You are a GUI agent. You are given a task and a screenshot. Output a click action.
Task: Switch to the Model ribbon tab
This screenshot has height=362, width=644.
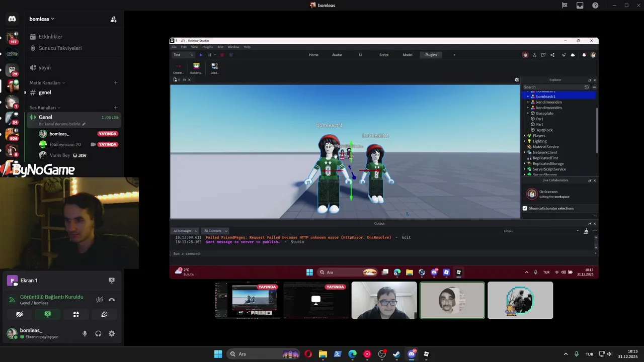pyautogui.click(x=408, y=55)
